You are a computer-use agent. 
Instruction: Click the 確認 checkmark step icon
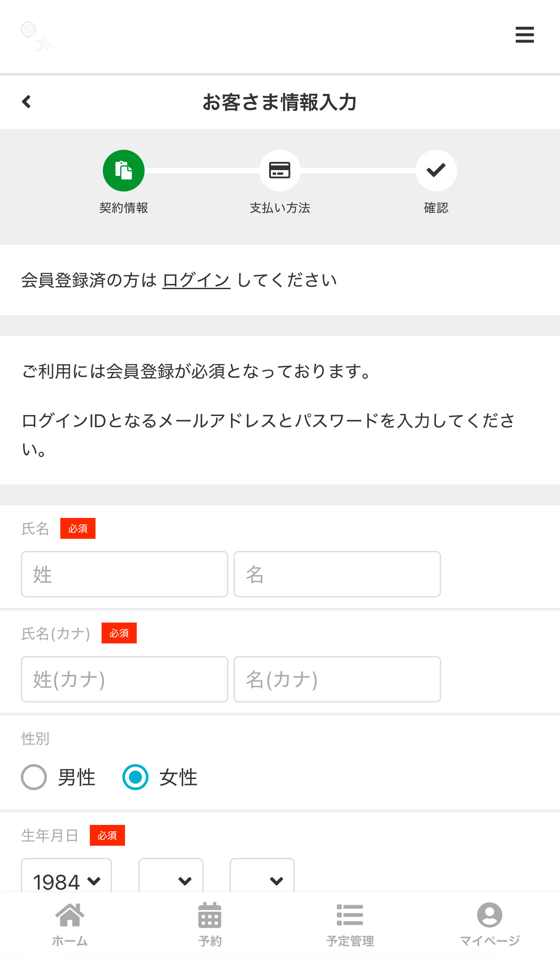tap(436, 170)
